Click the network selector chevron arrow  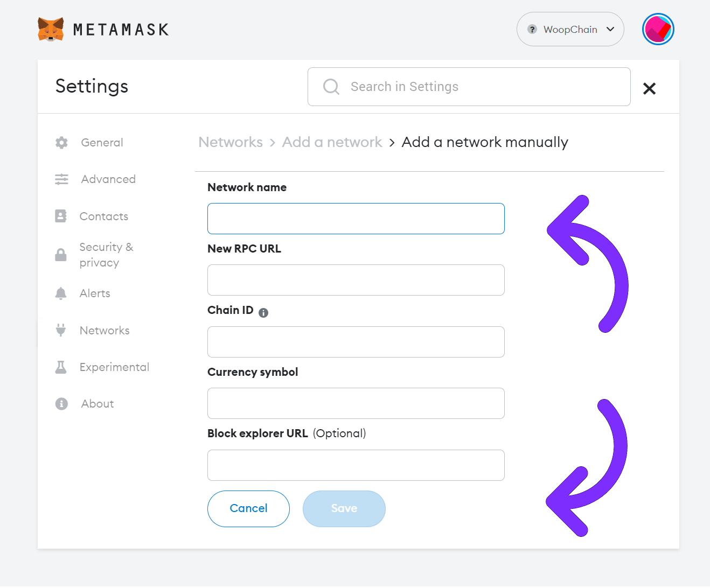tap(610, 29)
